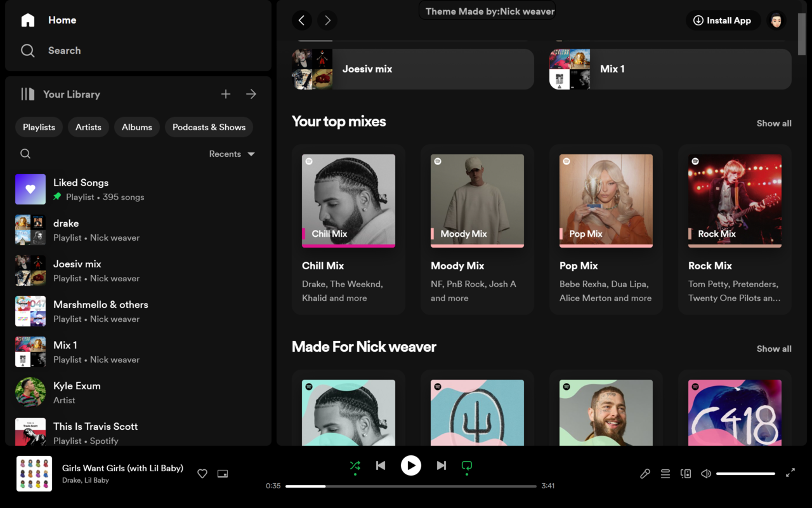Open Made For Nick weaver heading

(x=364, y=347)
